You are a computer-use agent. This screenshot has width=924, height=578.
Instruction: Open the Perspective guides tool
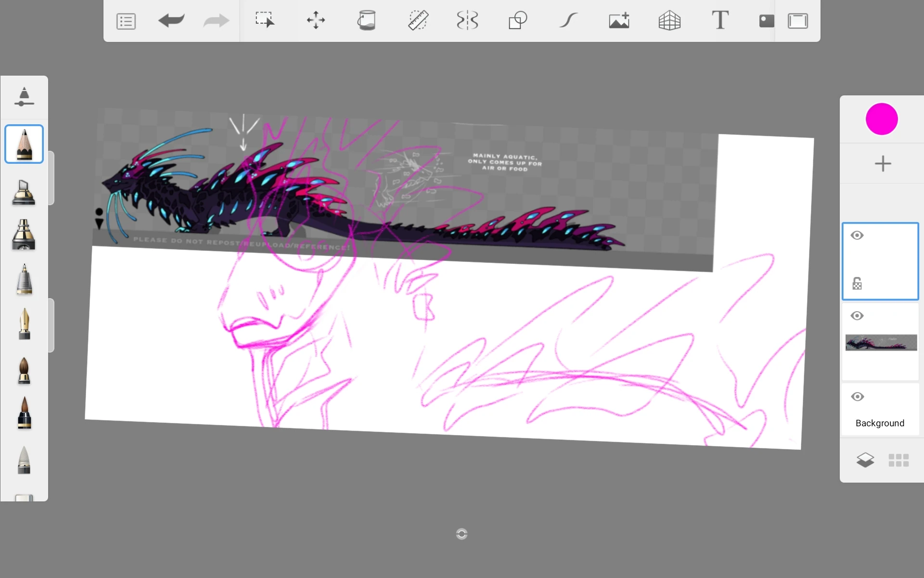coord(670,21)
